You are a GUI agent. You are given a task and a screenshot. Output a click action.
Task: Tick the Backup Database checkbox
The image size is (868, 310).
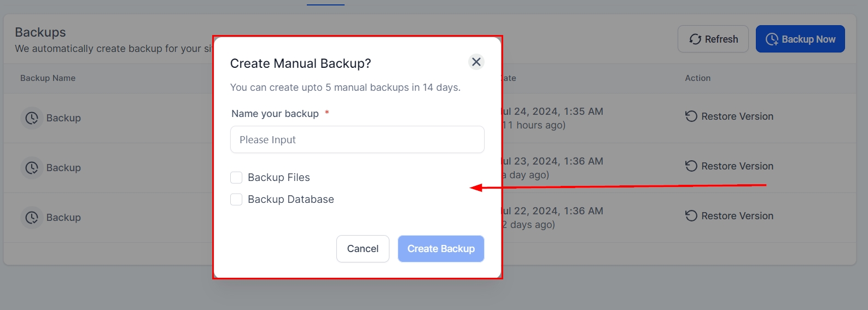[236, 200]
